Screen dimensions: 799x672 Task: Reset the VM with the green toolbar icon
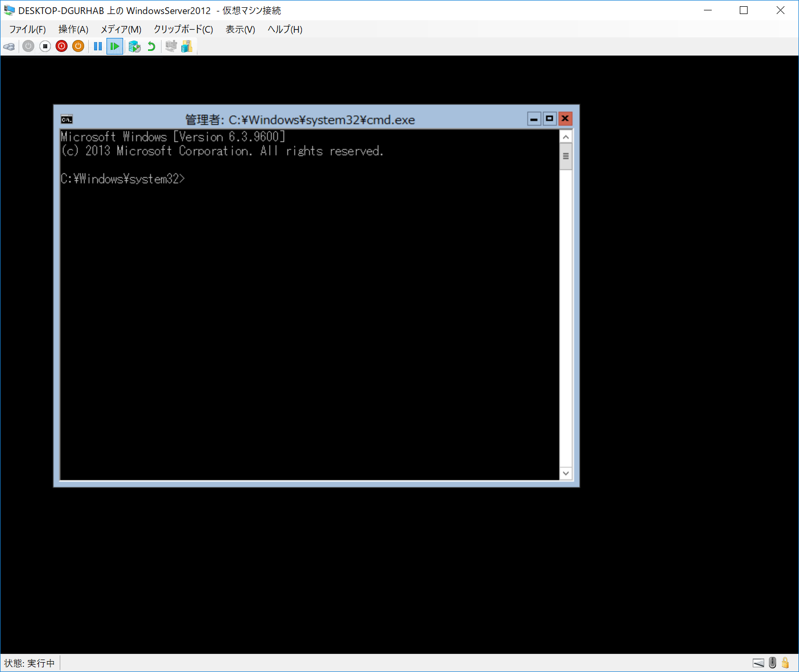(115, 46)
